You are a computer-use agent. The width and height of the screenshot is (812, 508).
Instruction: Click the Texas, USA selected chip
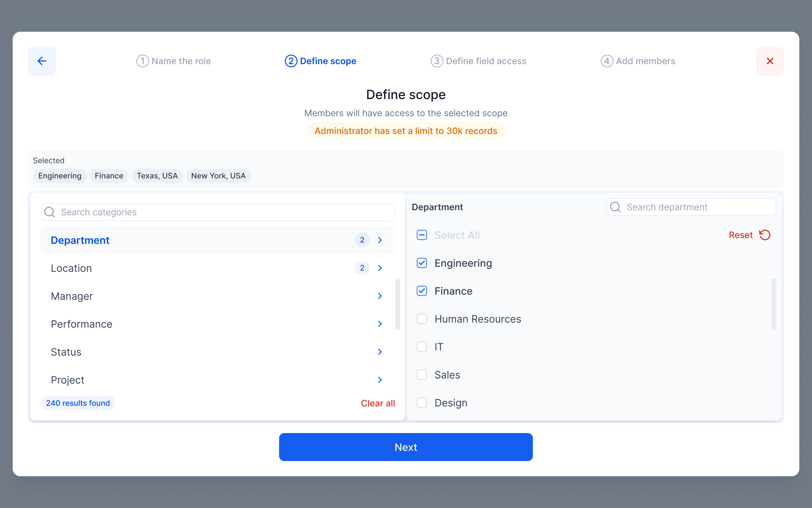(157, 176)
